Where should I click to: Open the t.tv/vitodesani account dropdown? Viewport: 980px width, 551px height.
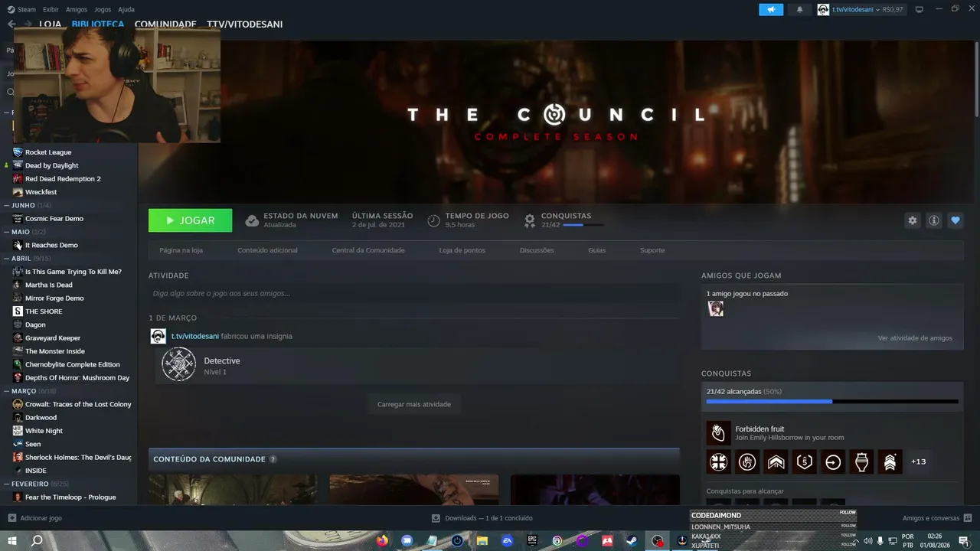[x=860, y=9]
